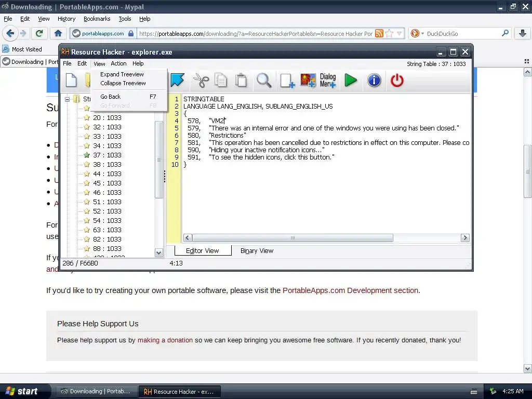Open Resource Hacker Action menu
This screenshot has width=532, height=399.
point(118,63)
